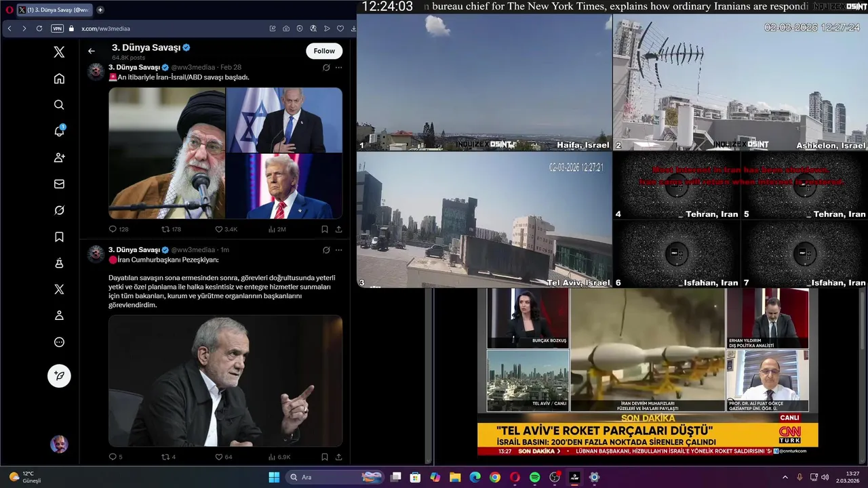The image size is (868, 488).
Task: Open the Pezeşkiyan photo
Action: [x=226, y=380]
